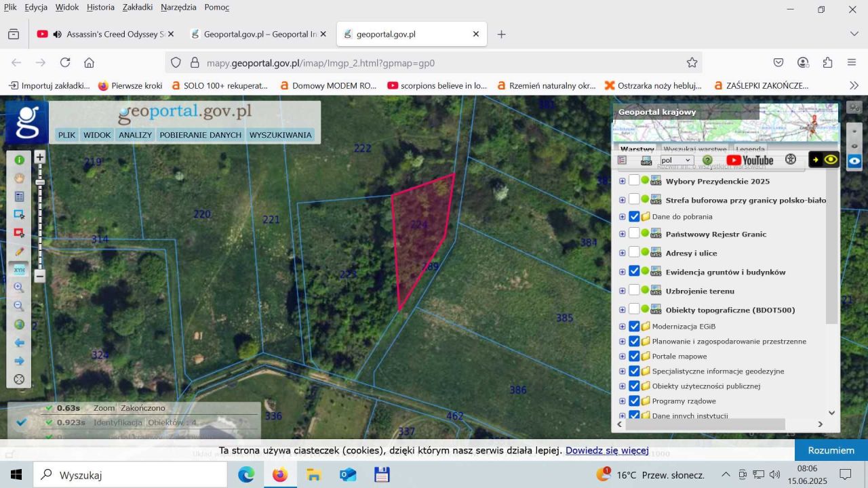The image size is (868, 488).
Task: Open the YouTube link in layers panel
Action: pos(749,160)
